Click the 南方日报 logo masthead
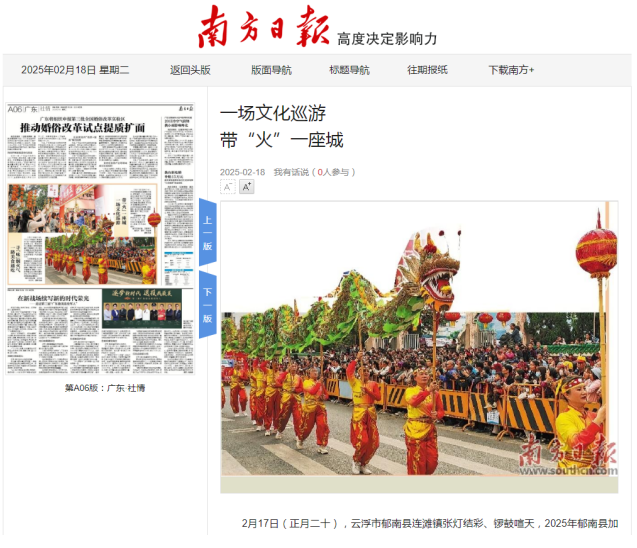The height and width of the screenshot is (548, 637). (x=264, y=27)
